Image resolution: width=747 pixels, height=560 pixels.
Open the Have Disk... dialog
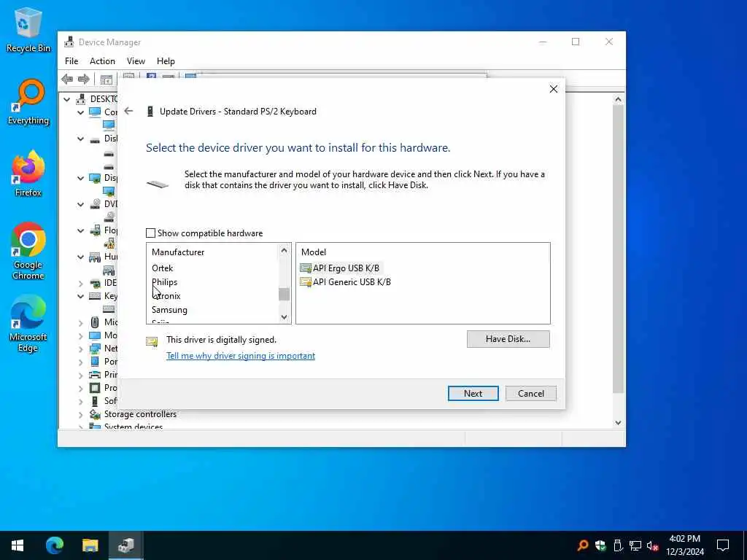point(508,339)
